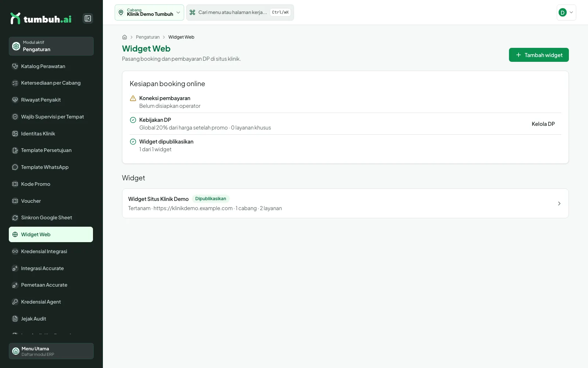Open Menu Utama Daftar modul ERP

click(51, 351)
